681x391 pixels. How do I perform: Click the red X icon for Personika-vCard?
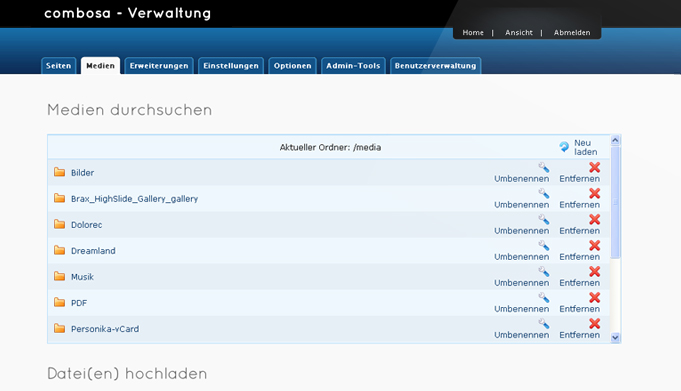coord(595,324)
